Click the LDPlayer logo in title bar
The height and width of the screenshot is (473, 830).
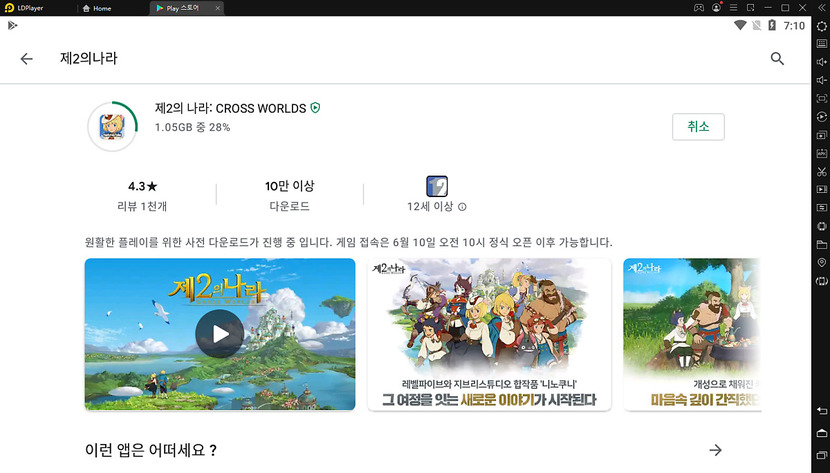(x=9, y=8)
